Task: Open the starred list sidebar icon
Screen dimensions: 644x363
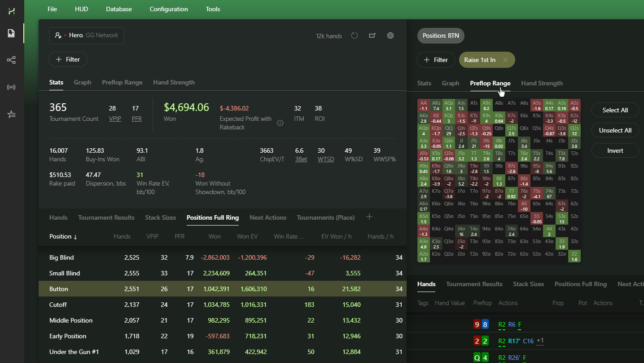Action: (12, 114)
